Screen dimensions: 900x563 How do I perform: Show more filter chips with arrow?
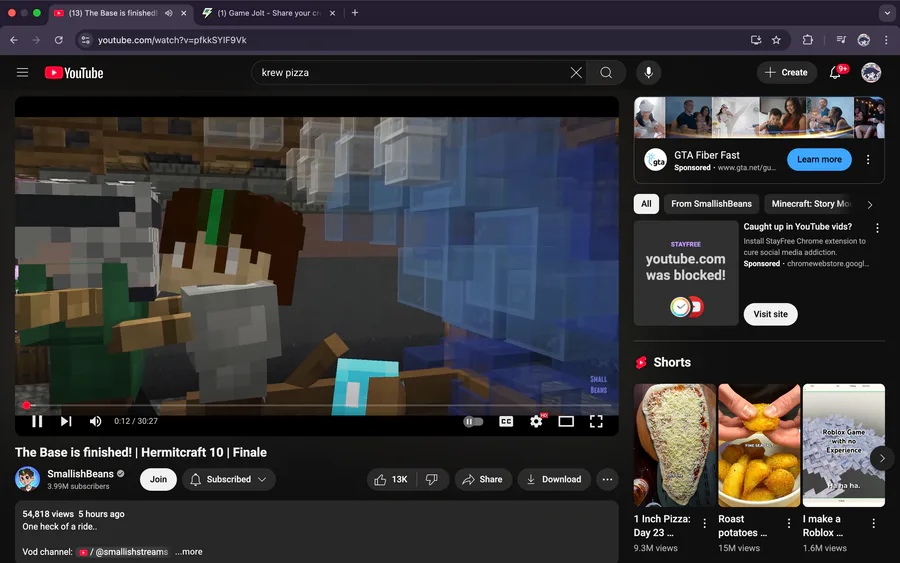pos(870,204)
